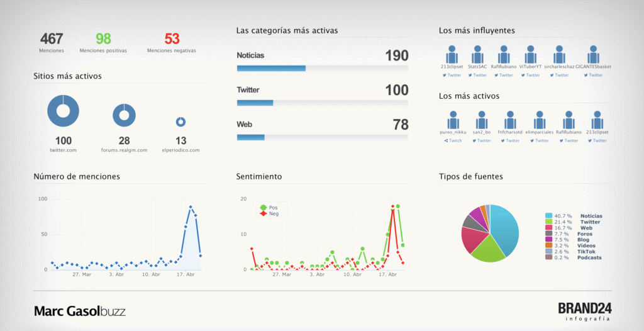
Task: Click the Twitter link below GIGANTESbasket
Action: click(x=592, y=75)
